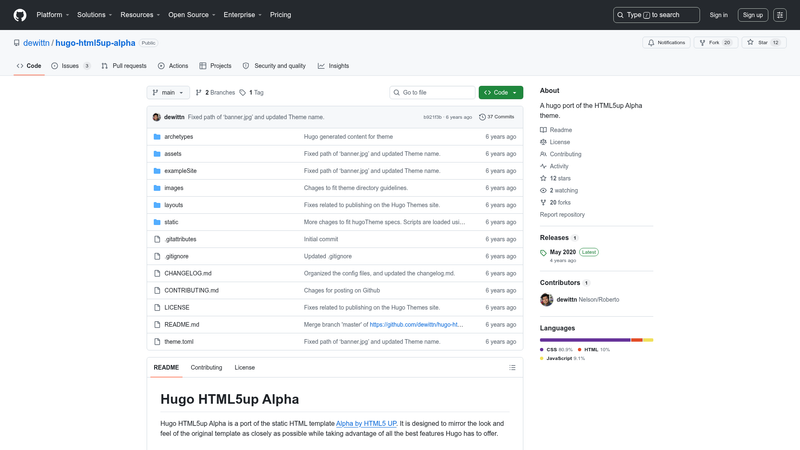
Task: Click the scale icon beside License
Action: pos(543,142)
